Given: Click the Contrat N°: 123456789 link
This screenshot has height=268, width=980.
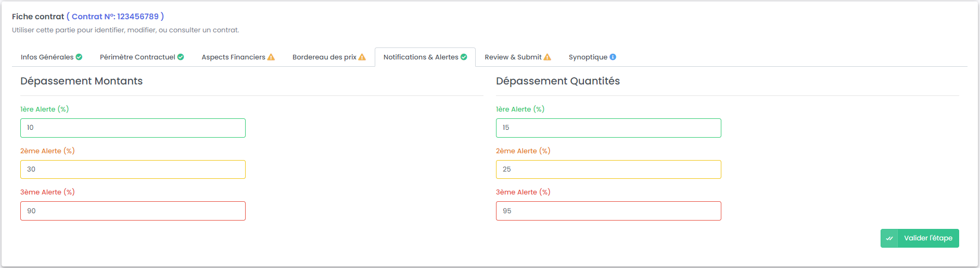Looking at the screenshot, I should click(115, 17).
